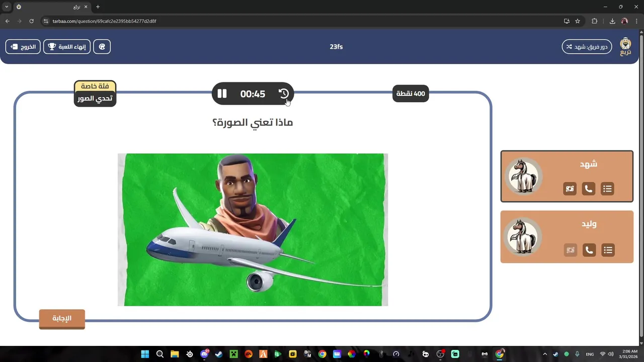644x362 pixels.
Task: Click the ماذا تعني الصورة؟ question text
Action: 253,122
